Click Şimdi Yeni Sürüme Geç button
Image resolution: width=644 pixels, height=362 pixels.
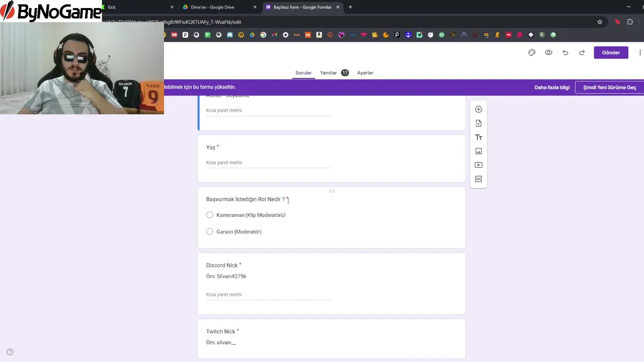(x=609, y=87)
